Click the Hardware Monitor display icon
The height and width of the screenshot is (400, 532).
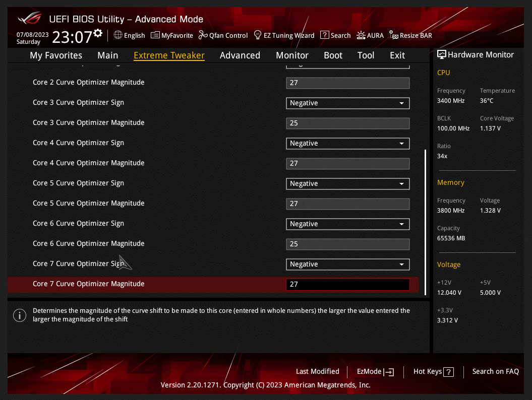441,54
